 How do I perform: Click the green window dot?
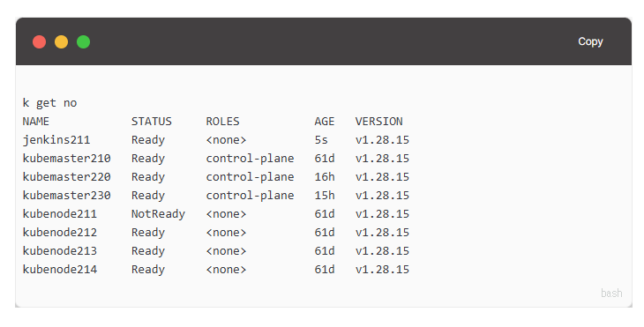point(84,41)
